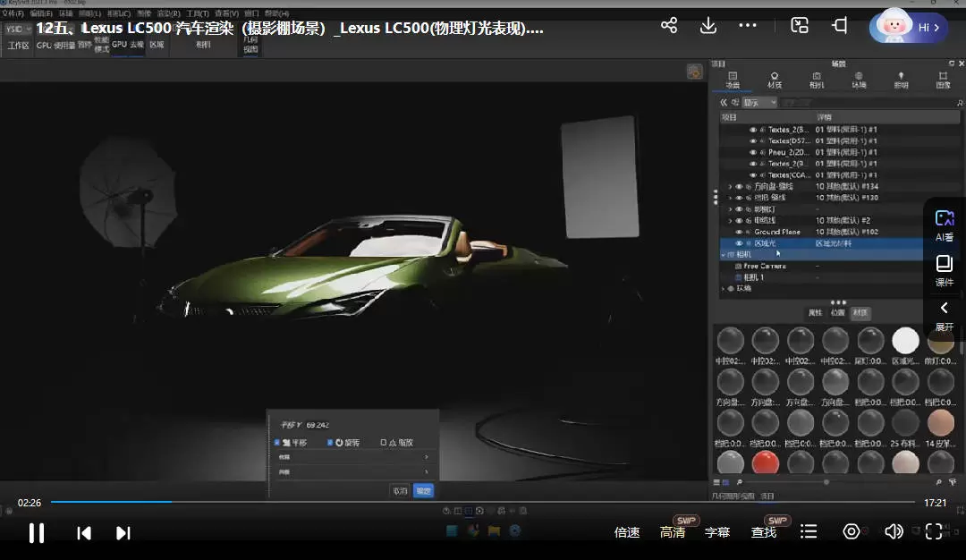Open the 课件 courseware panel

945,271
